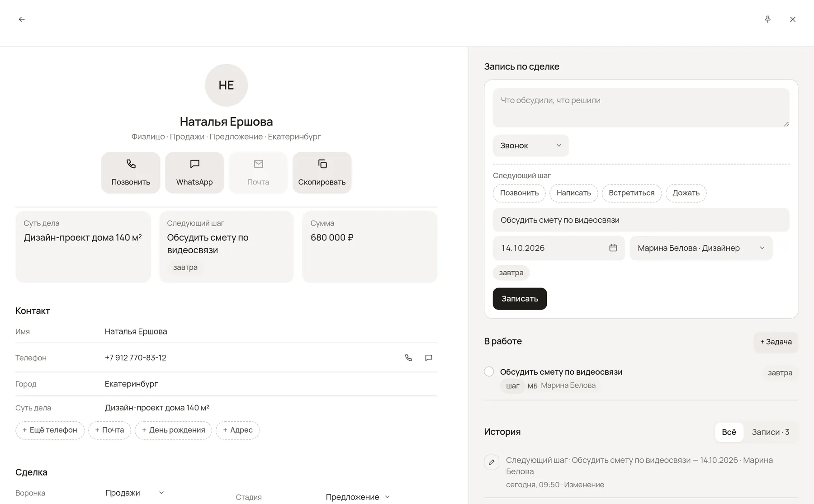Click the back arrow icon
Image resolution: width=814 pixels, height=504 pixels.
point(22,19)
